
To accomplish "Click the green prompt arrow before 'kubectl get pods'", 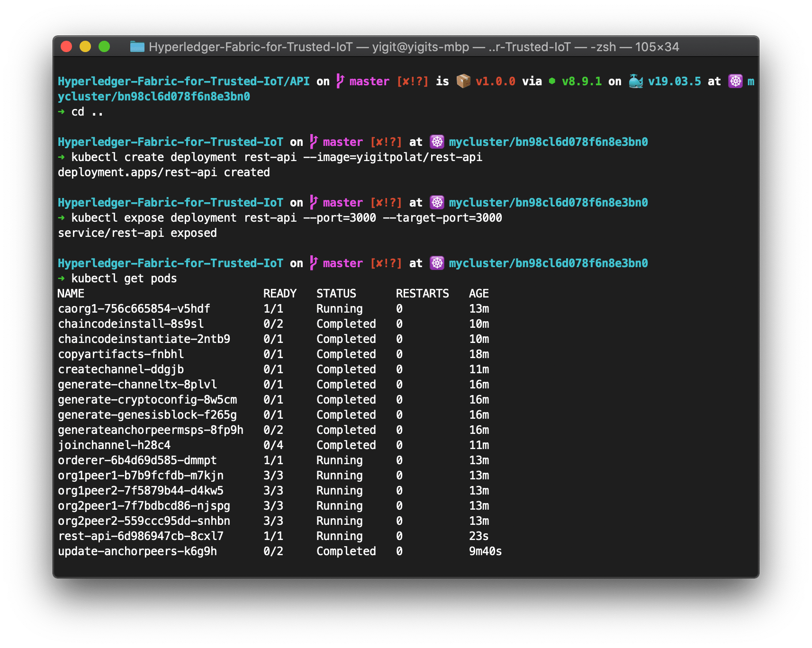I will [x=61, y=279].
